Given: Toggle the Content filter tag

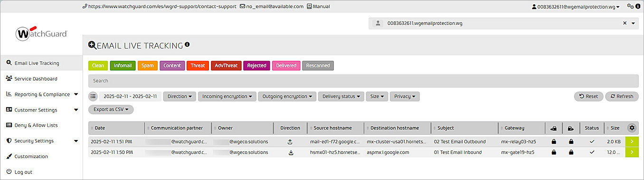Looking at the screenshot, I should (172, 66).
